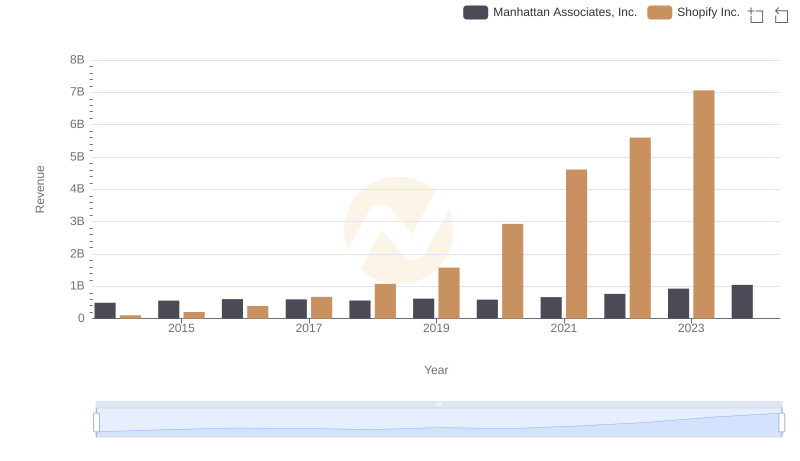This screenshot has height=461, width=800.
Task: Select the left handle of the zoom slider
Action: click(x=96, y=423)
